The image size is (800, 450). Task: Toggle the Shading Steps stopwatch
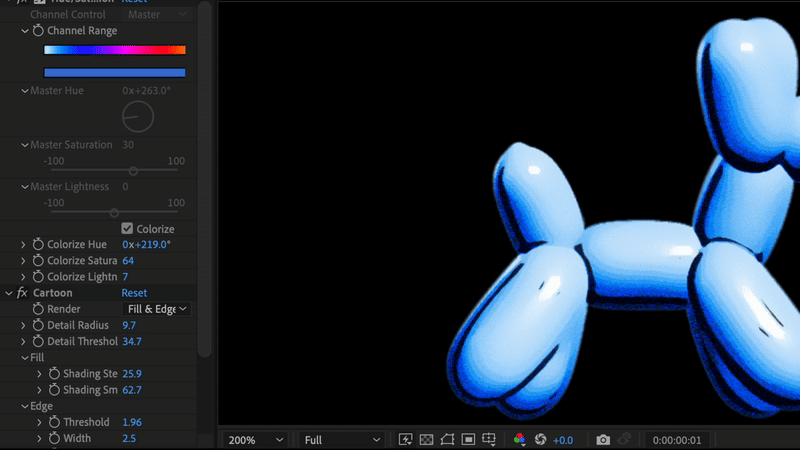click(54, 373)
